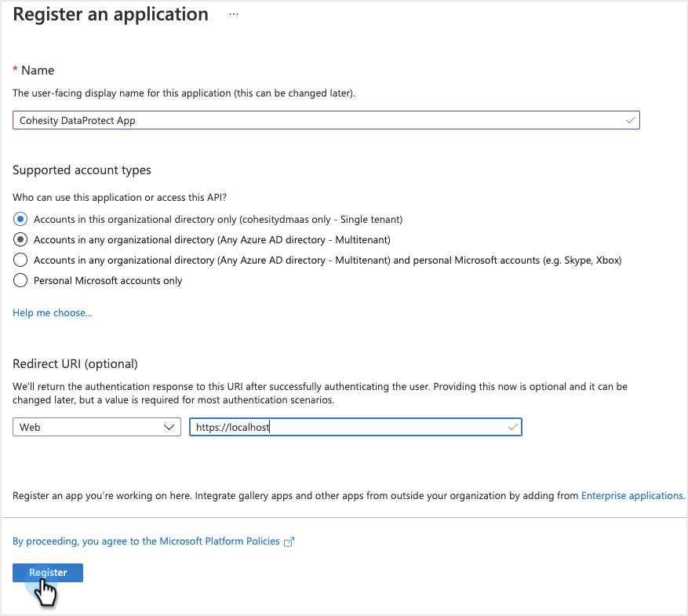Open the Microsoft Platform Policies agreement link
Viewport: 688px width, 616px height.
[x=146, y=541]
